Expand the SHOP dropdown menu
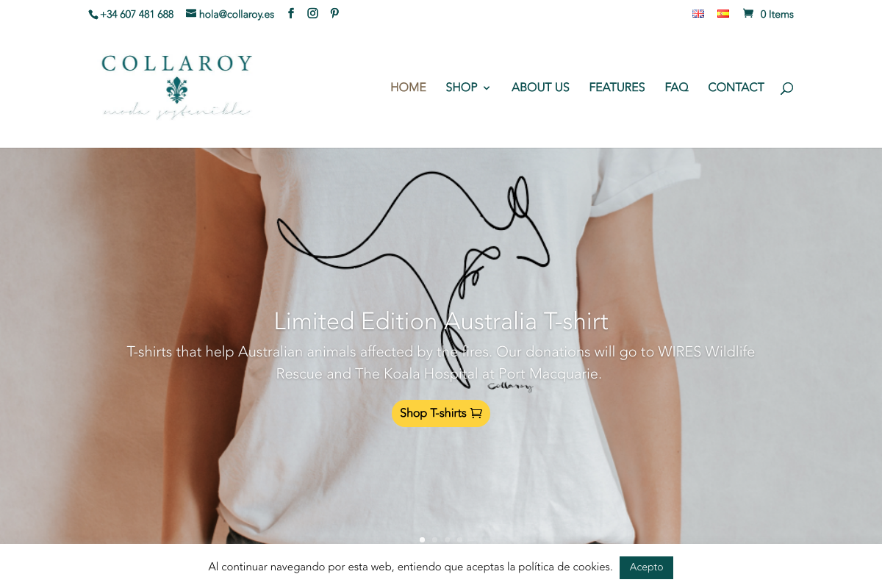Viewport: 882px width, 588px height. coord(467,87)
